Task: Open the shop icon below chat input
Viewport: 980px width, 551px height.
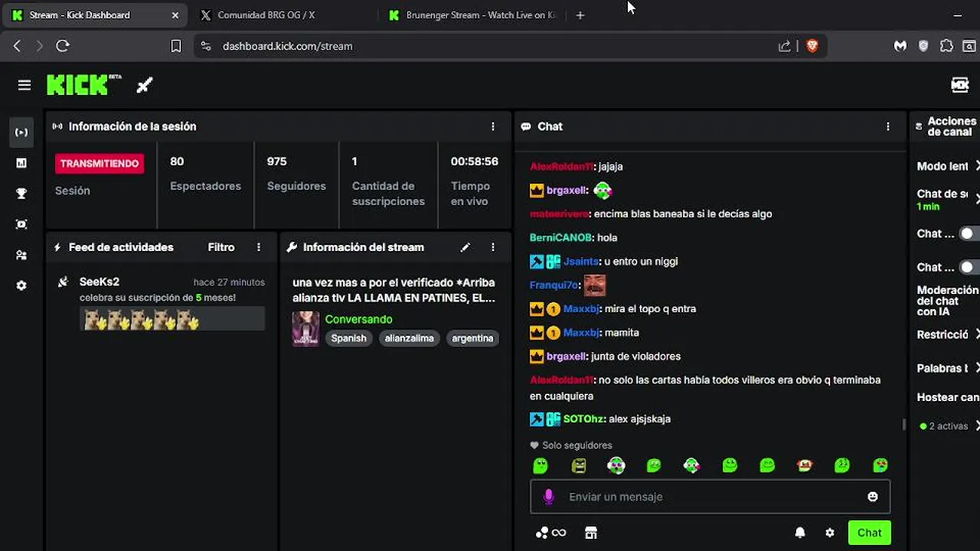Action: point(590,533)
